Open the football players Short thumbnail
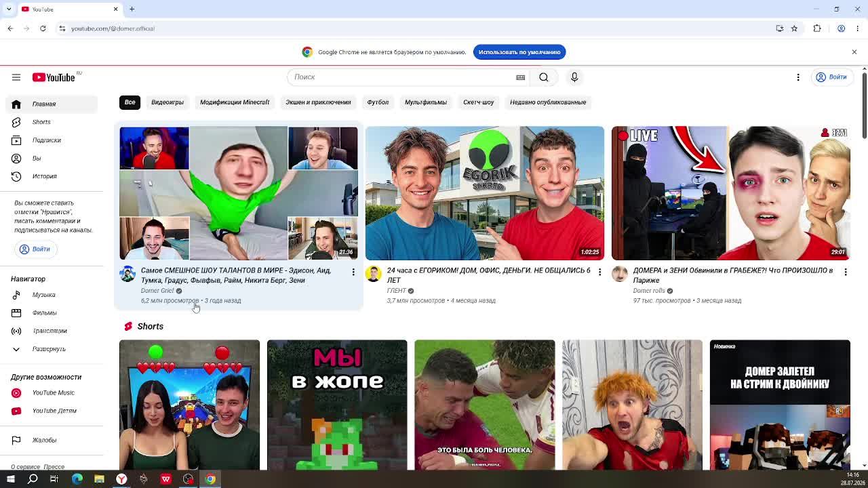Screen dimensions: 868x488 485,405
